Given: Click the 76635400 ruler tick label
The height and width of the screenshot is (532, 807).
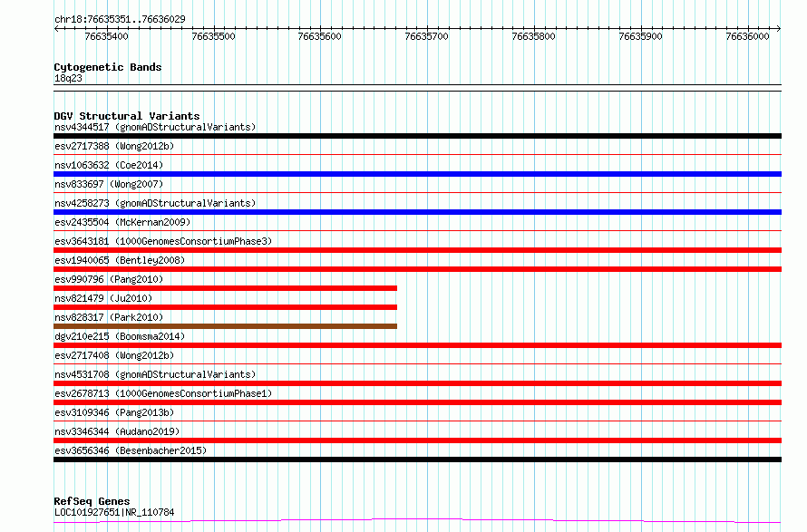Looking at the screenshot, I should pyautogui.click(x=106, y=36).
